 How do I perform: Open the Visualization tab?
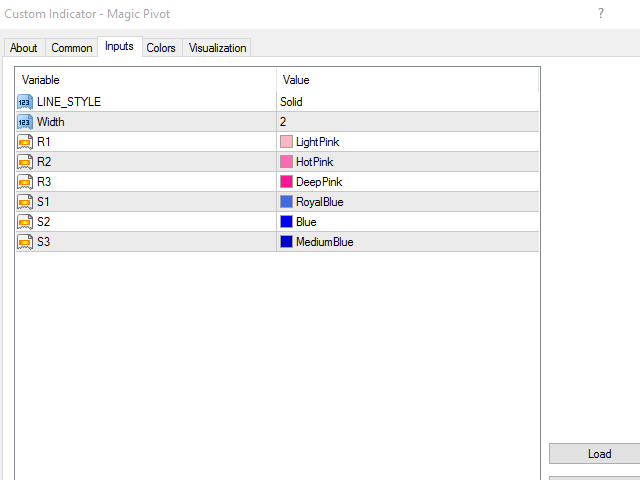point(217,48)
